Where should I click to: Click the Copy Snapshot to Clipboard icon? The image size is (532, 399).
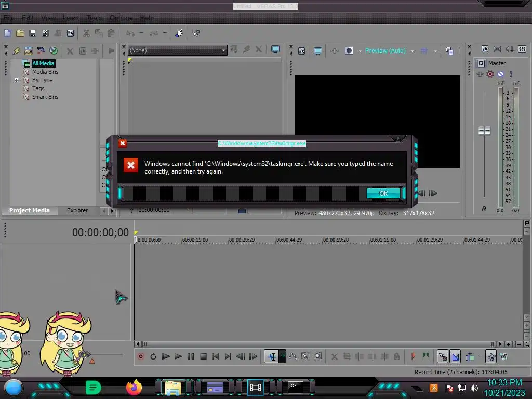449,51
